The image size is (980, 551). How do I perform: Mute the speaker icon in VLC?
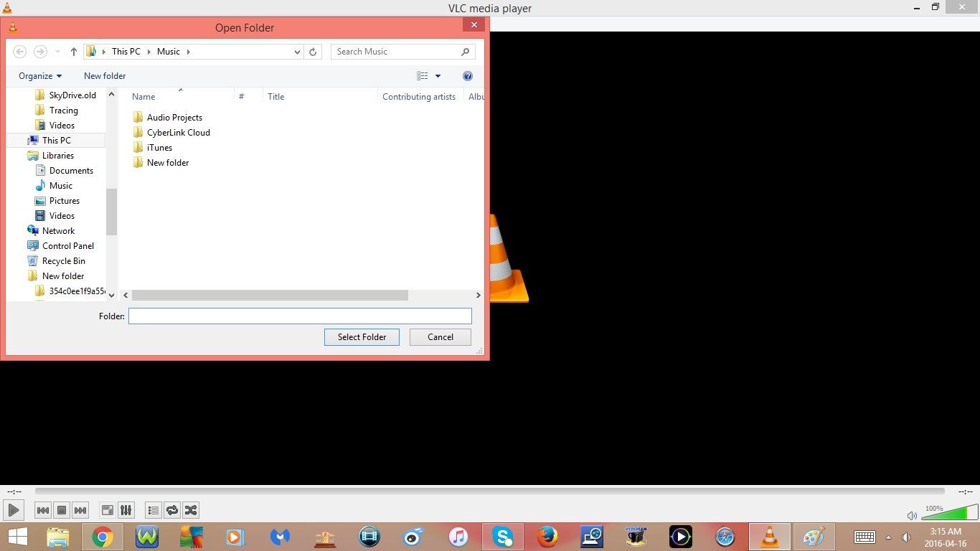coord(912,515)
